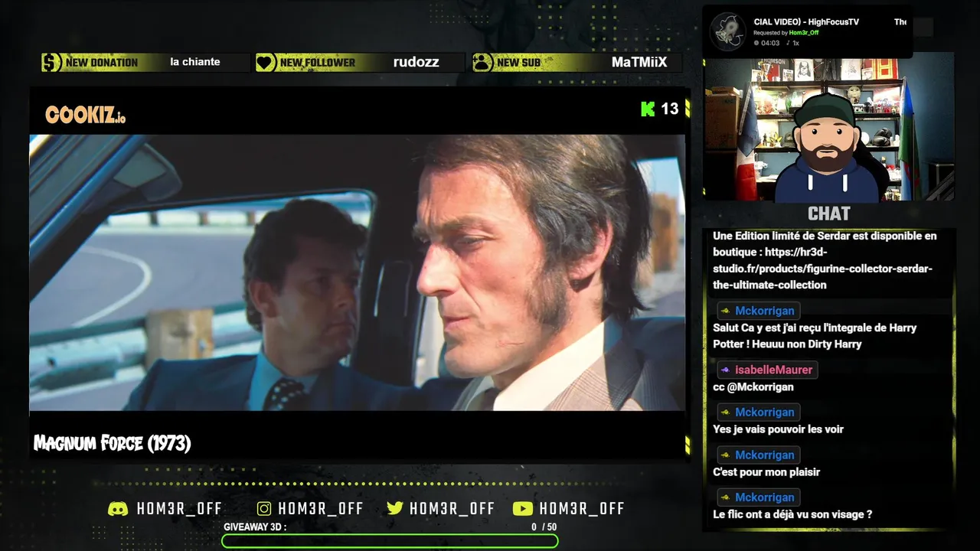Image resolution: width=980 pixels, height=551 pixels.
Task: Click the movie clip video frame
Action: click(x=357, y=273)
